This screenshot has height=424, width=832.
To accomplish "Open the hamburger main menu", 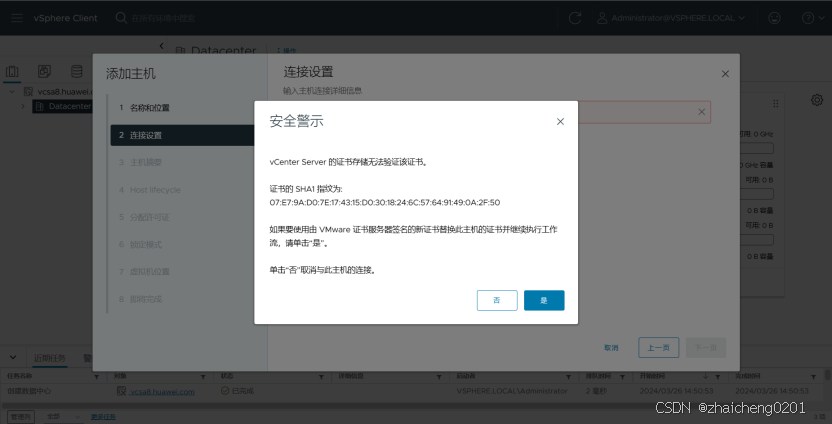I will point(17,18).
